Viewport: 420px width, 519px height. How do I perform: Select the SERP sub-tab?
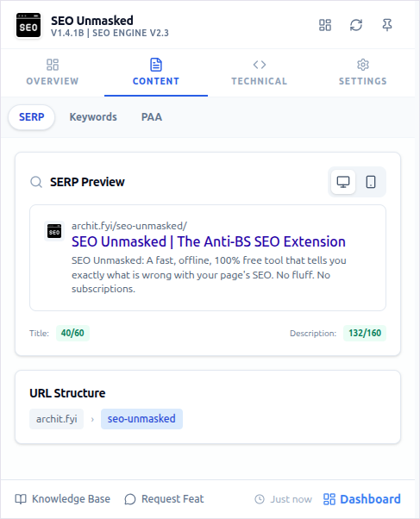tap(31, 117)
